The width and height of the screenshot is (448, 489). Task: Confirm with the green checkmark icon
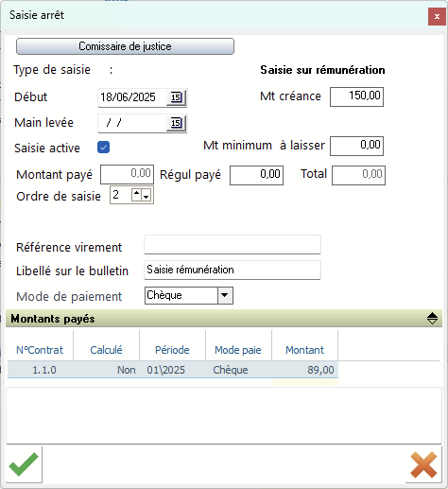24,464
